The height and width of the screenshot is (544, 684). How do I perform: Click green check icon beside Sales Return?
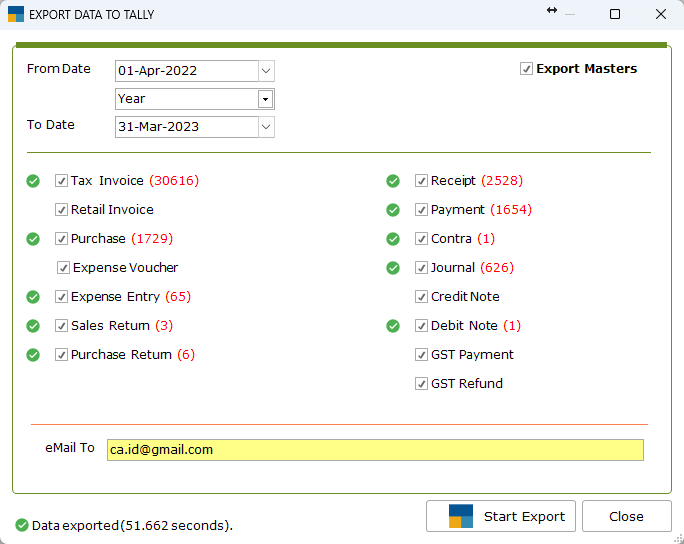click(x=33, y=326)
